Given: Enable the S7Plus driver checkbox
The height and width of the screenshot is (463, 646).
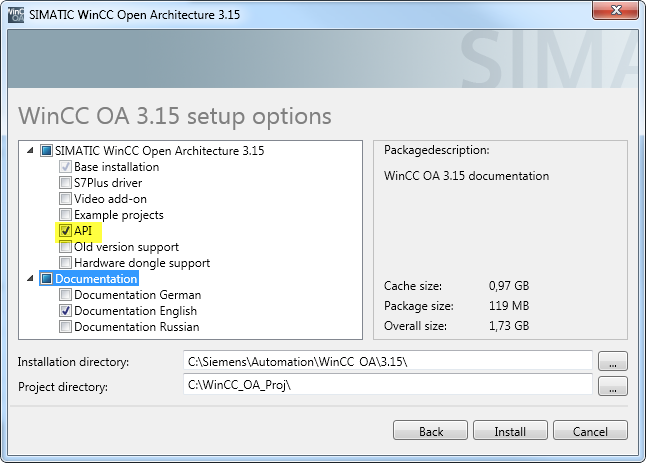Looking at the screenshot, I should click(x=65, y=182).
